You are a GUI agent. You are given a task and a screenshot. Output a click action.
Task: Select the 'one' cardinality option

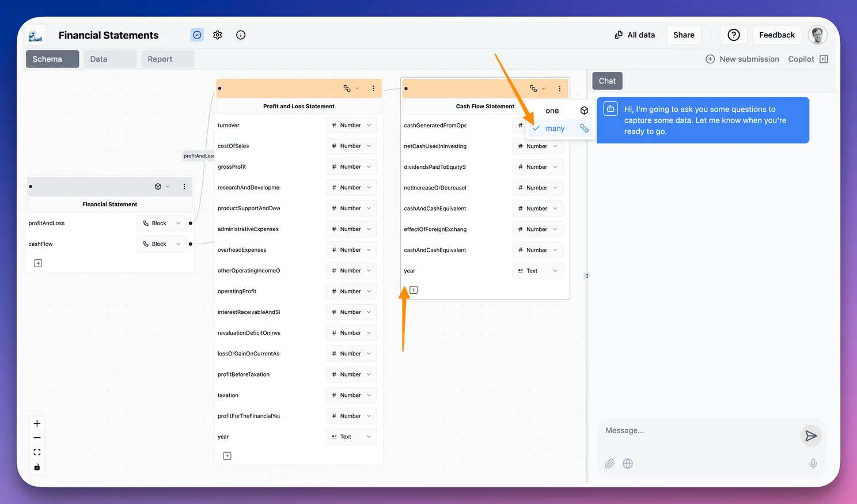click(x=552, y=111)
